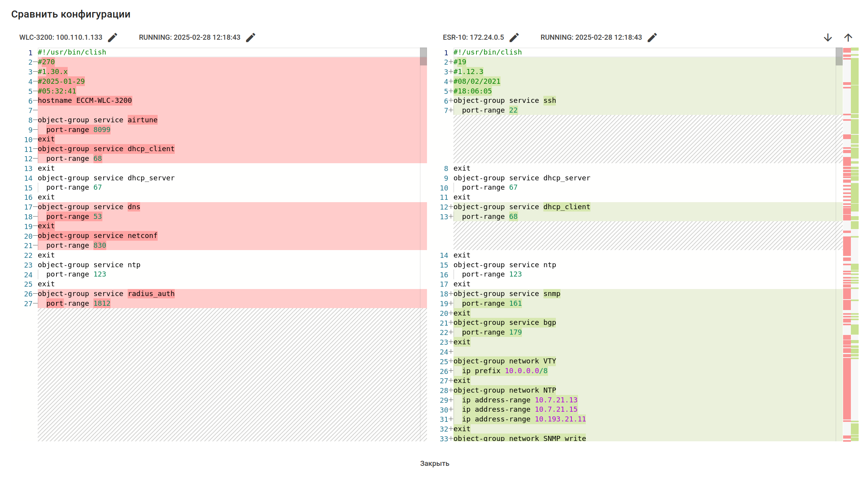Click left pane vertical scrollbar thumb
Image resolution: width=868 pixels, height=483 pixels.
423,56
